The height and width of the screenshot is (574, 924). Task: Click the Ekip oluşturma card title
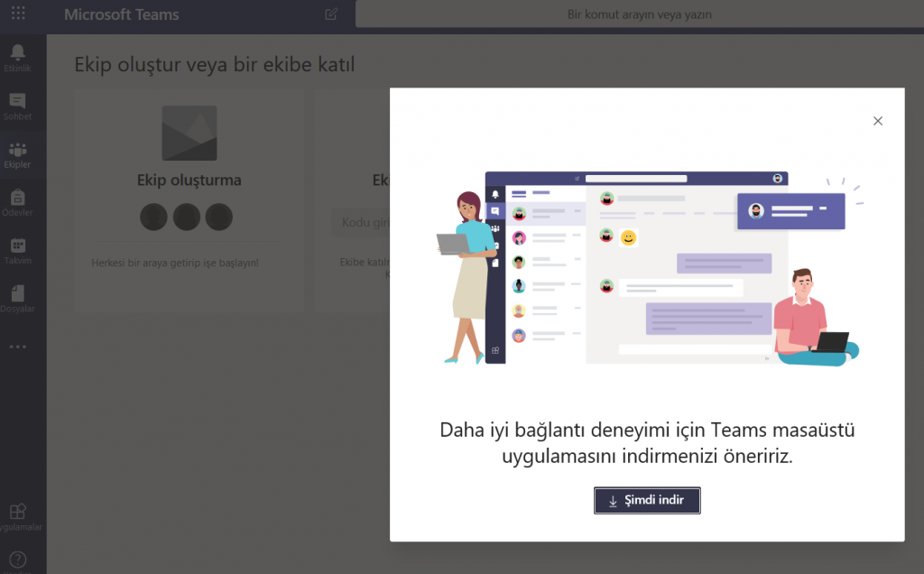[189, 180]
